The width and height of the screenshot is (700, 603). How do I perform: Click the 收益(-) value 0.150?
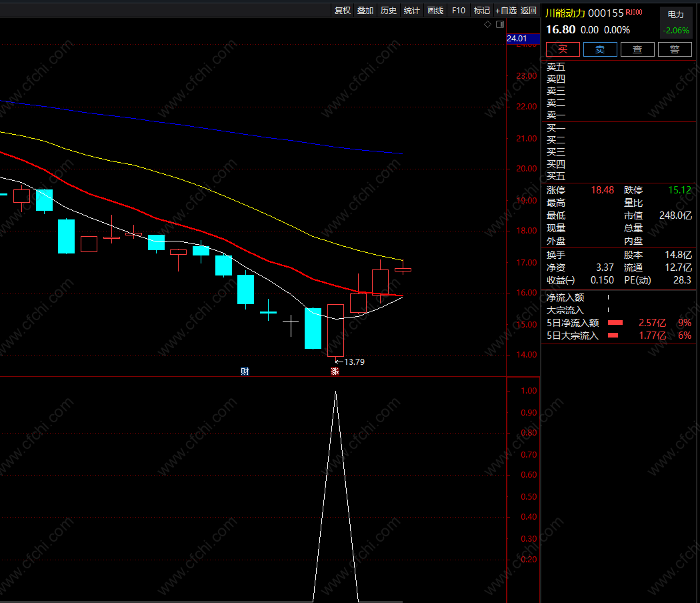pyautogui.click(x=602, y=280)
